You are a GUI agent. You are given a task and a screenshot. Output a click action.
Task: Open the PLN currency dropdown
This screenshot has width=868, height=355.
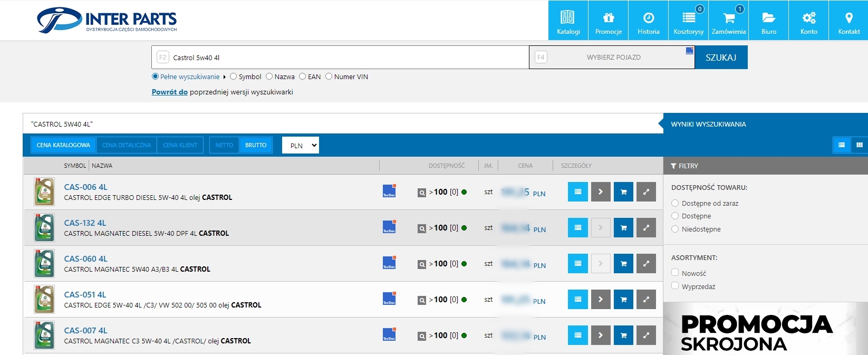click(x=301, y=145)
